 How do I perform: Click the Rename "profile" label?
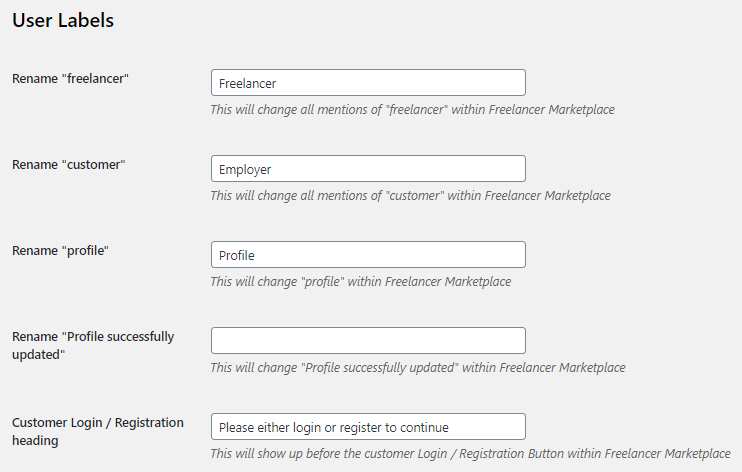(x=60, y=251)
